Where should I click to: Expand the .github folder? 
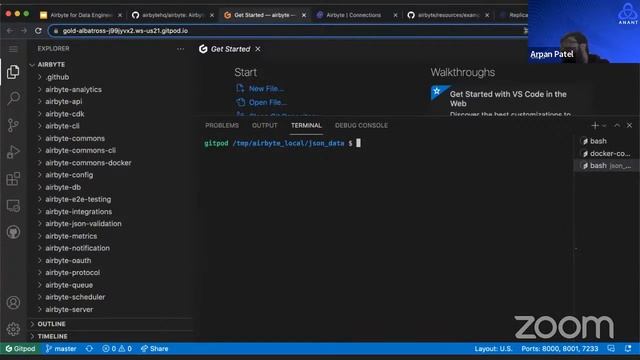pyautogui.click(x=40, y=77)
